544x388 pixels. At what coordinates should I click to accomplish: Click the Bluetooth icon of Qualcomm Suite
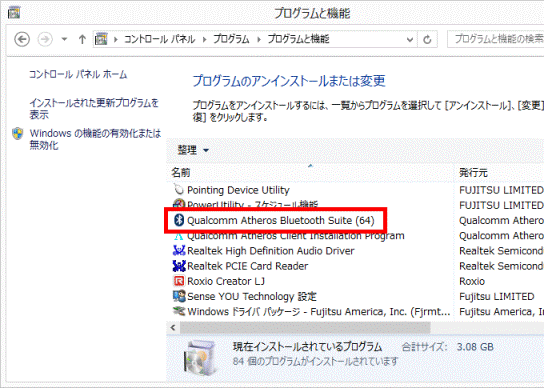[x=179, y=220]
